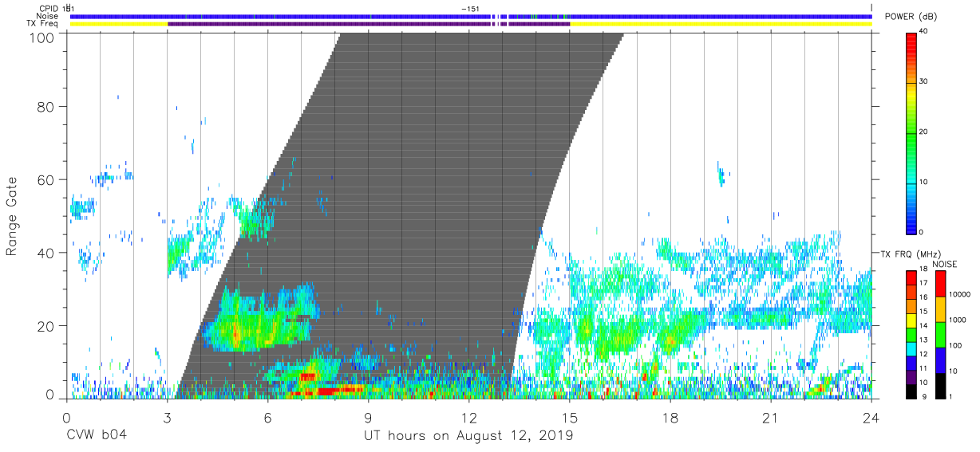Click the 'CVW b04' radar beam label
The height and width of the screenshot is (452, 980).
pos(96,435)
